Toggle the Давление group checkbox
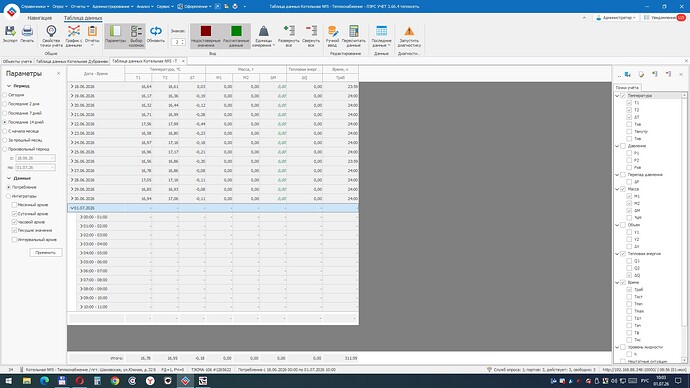 623,146
